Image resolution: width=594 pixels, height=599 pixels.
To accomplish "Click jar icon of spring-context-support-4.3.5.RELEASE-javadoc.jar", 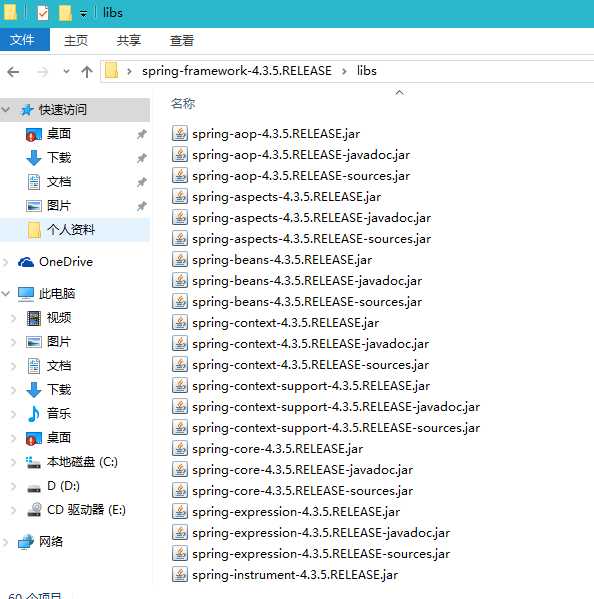I will [180, 406].
